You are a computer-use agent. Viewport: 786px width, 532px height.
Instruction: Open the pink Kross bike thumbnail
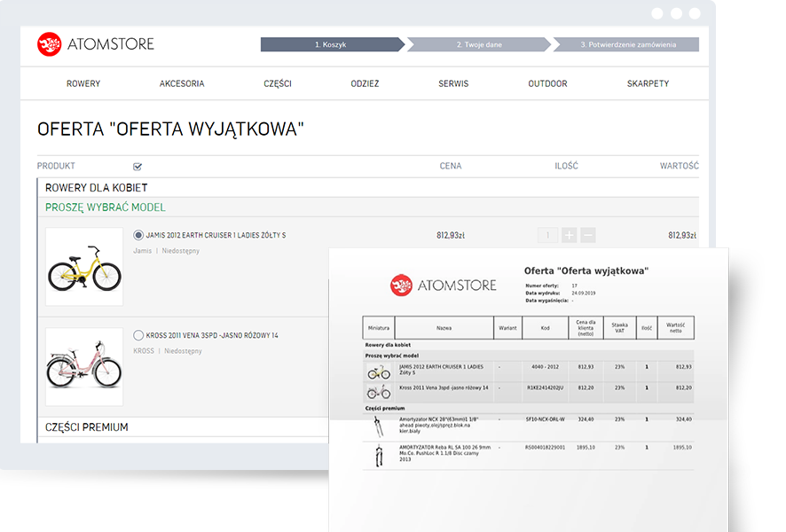84,367
